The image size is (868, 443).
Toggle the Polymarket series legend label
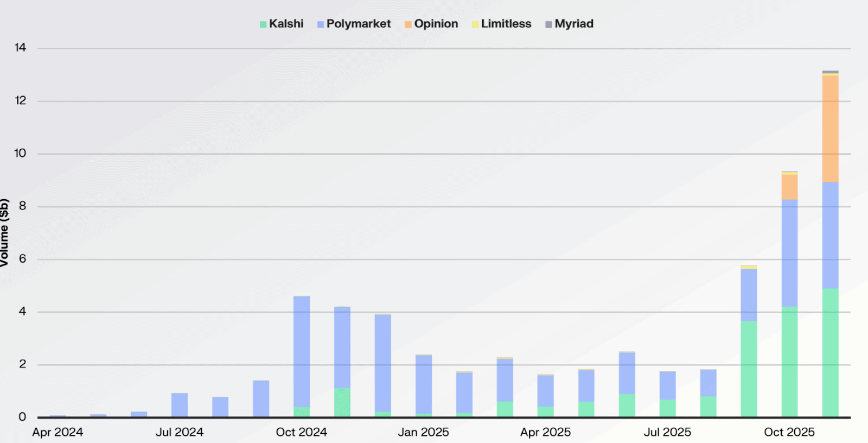[358, 24]
